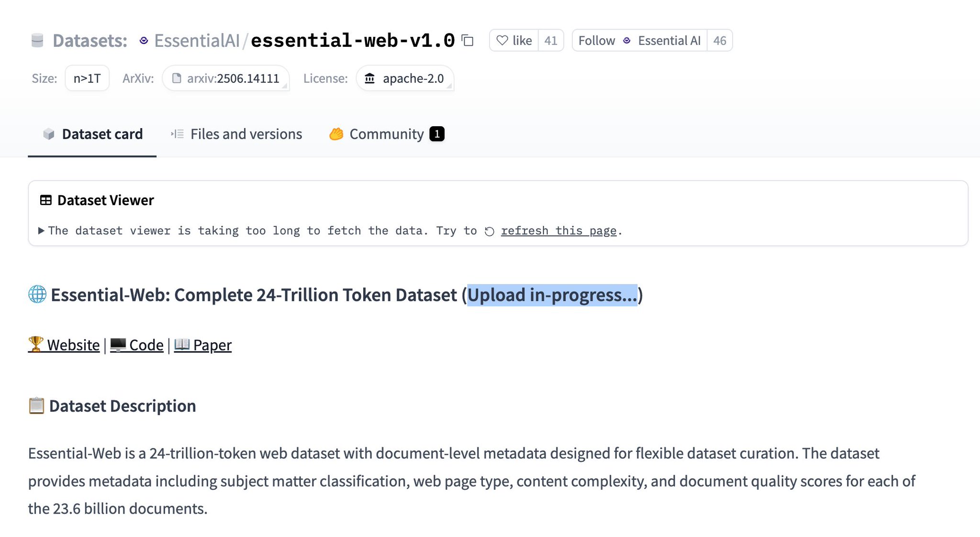Click the Community hands emoji icon

(x=336, y=134)
